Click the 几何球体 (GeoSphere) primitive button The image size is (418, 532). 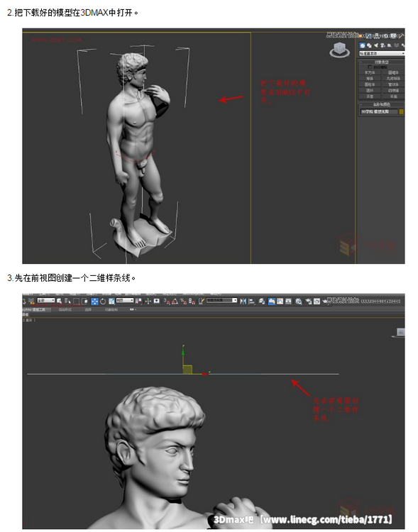click(393, 78)
